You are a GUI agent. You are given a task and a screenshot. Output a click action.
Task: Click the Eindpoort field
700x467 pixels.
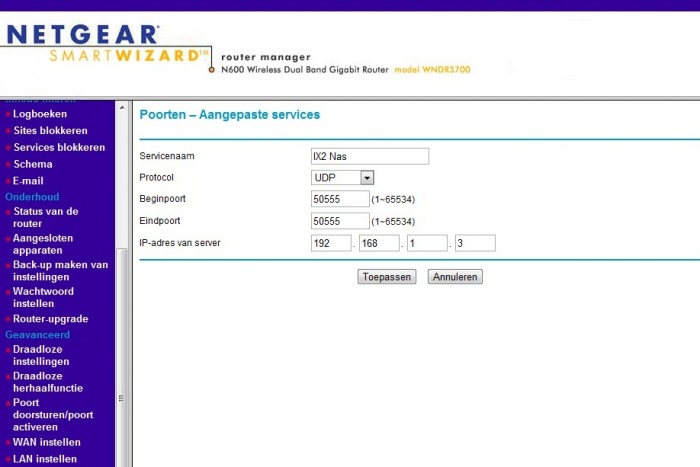[340, 221]
